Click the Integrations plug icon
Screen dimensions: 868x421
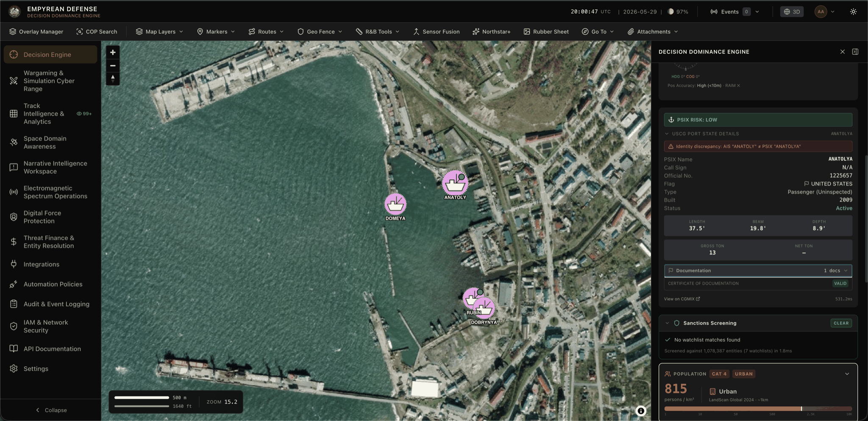click(x=14, y=264)
